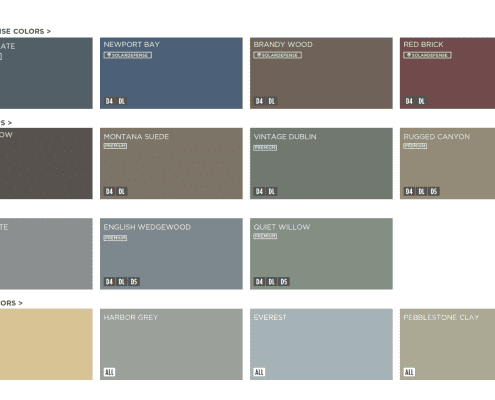This screenshot has height=400, width=495.
Task: Choose the Red Brick color swatch
Action: [x=447, y=73]
